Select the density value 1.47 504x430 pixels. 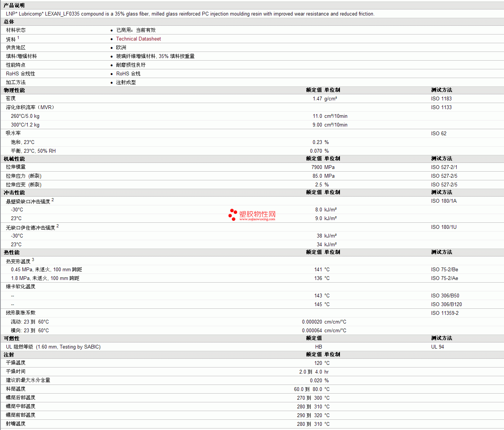317,99
